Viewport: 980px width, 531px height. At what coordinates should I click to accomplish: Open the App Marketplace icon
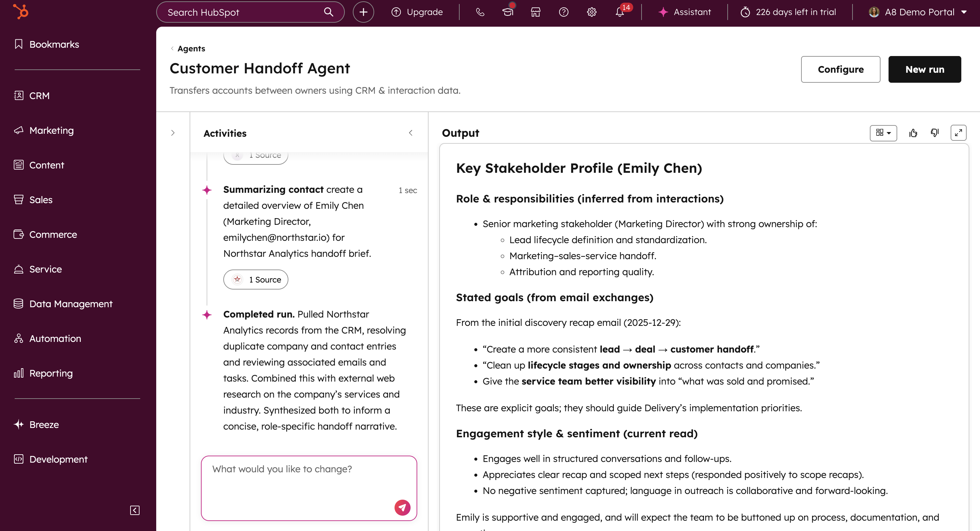click(535, 12)
